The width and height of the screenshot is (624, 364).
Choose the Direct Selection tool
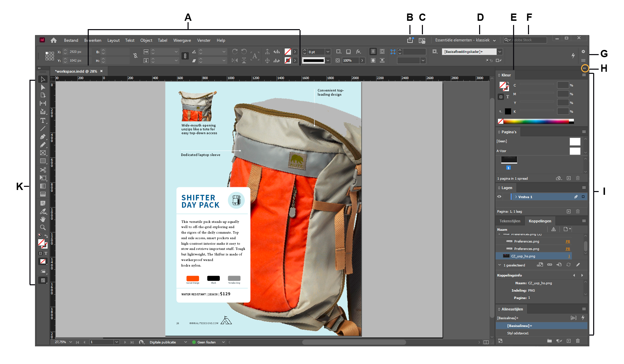point(43,87)
